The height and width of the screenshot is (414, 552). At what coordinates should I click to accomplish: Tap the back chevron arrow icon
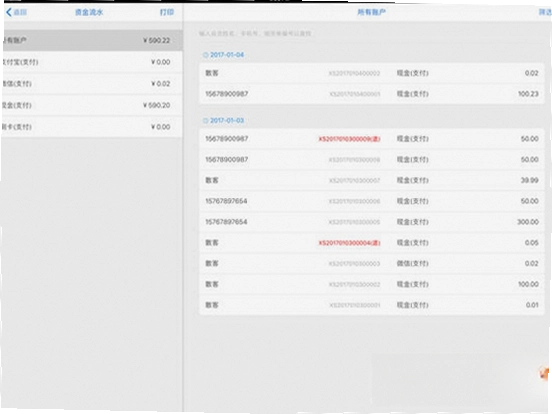(9, 12)
